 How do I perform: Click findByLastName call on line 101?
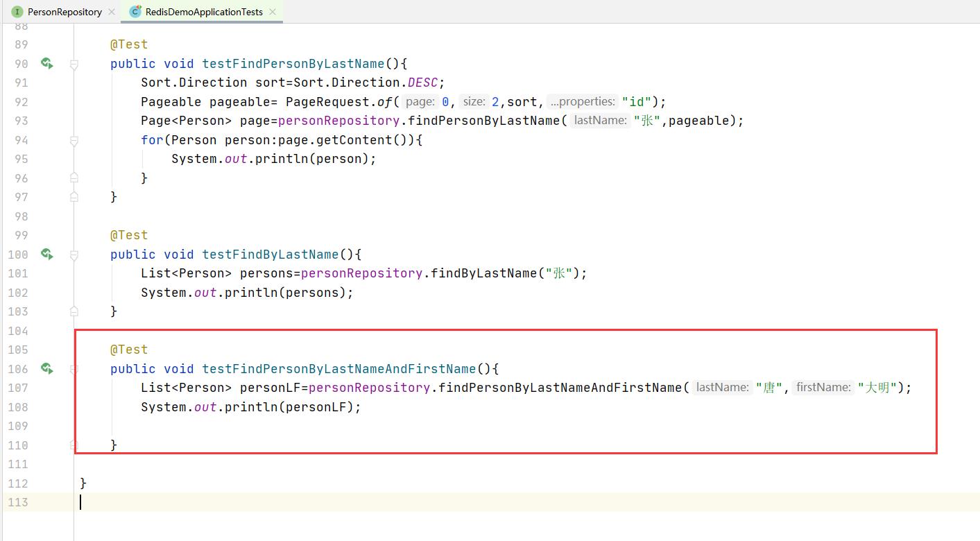coord(484,273)
